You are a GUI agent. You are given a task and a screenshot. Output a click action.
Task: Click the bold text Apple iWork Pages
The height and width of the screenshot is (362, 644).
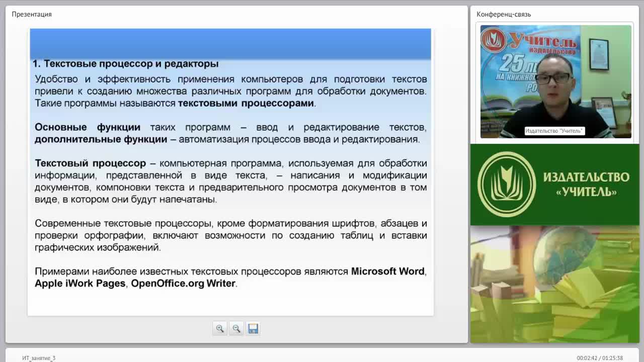pos(80,283)
